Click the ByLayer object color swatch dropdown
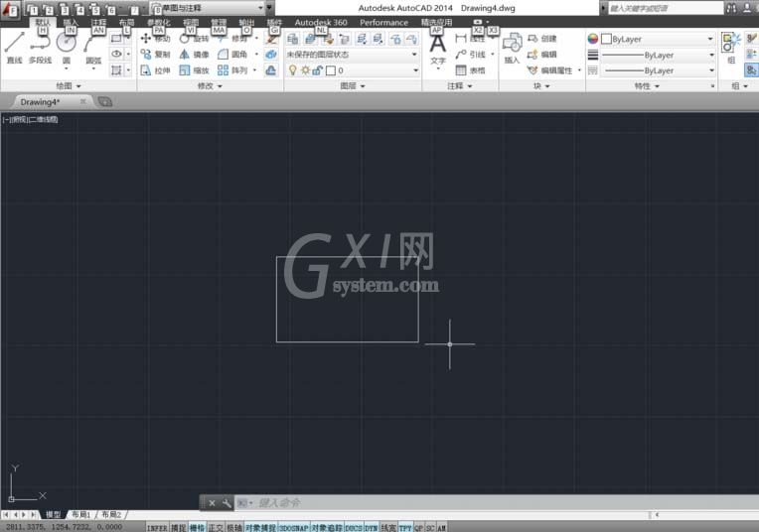 point(658,39)
